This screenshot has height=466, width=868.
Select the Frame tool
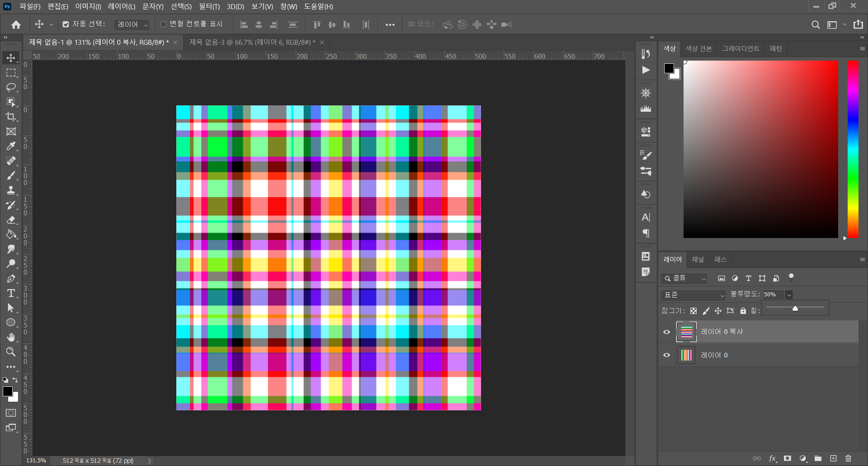click(11, 132)
